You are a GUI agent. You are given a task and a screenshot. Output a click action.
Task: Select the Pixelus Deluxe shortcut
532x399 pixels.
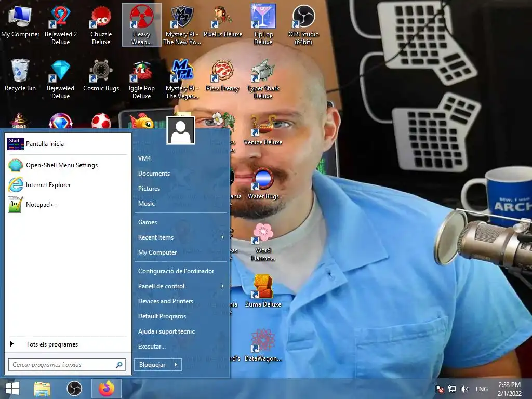(x=222, y=21)
